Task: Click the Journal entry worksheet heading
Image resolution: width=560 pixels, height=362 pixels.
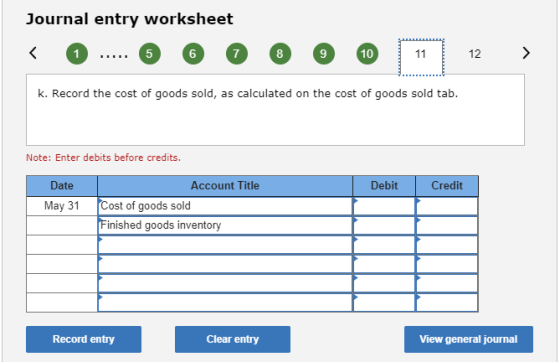Action: 130,19
